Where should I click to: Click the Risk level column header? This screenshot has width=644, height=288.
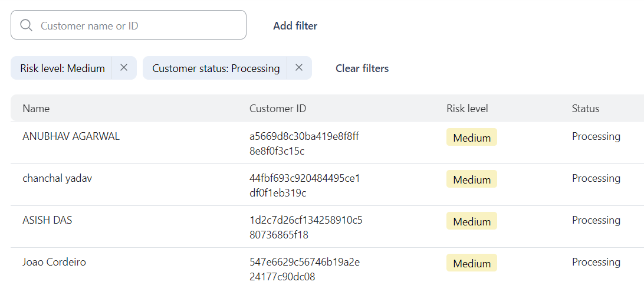click(467, 109)
